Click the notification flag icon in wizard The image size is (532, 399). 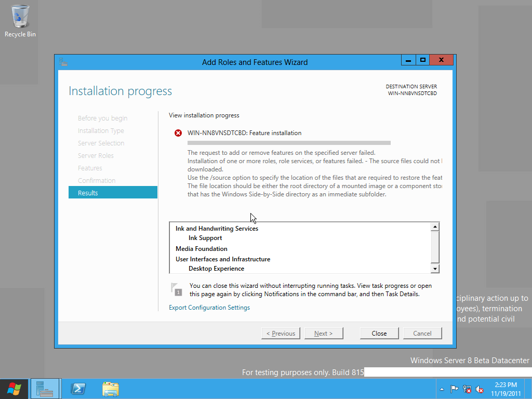pyautogui.click(x=177, y=289)
